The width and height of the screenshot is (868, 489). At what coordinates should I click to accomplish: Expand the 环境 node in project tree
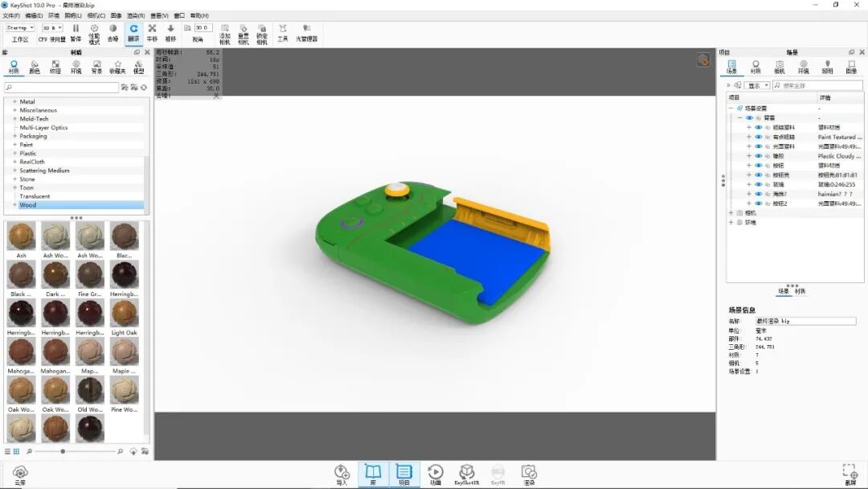click(x=731, y=222)
